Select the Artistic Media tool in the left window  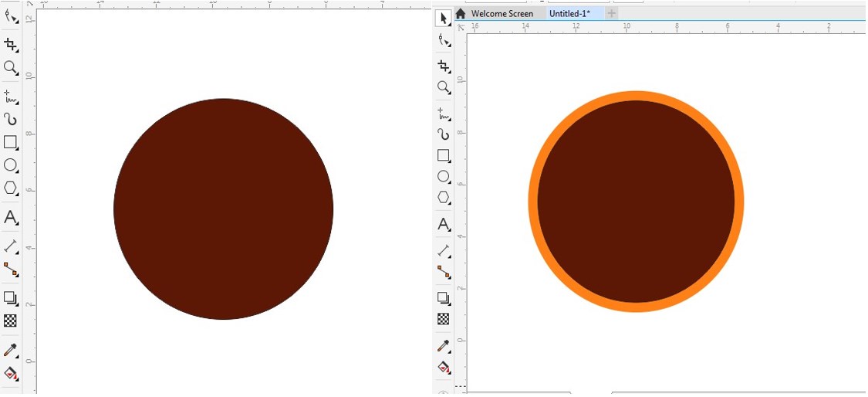pyautogui.click(x=11, y=119)
